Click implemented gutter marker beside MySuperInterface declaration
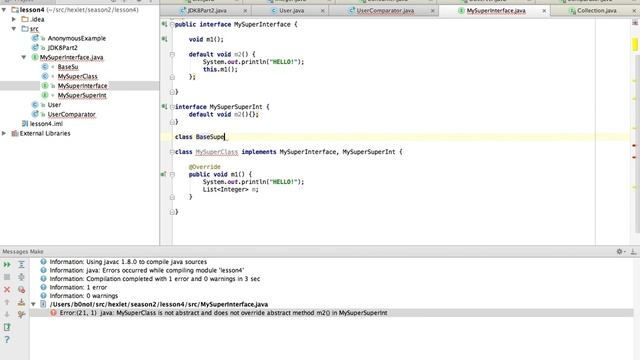The width and height of the screenshot is (640, 360). [164, 24]
